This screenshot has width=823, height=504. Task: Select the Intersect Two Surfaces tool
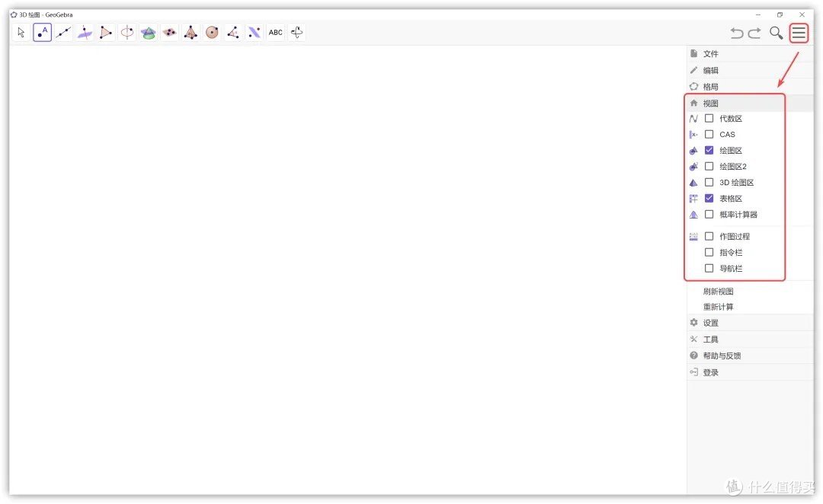pos(149,33)
